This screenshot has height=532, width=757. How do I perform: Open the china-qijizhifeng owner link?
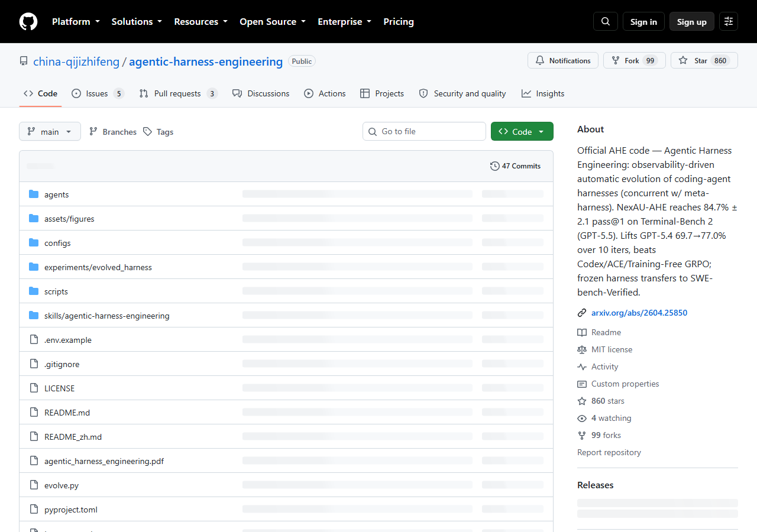pos(76,61)
